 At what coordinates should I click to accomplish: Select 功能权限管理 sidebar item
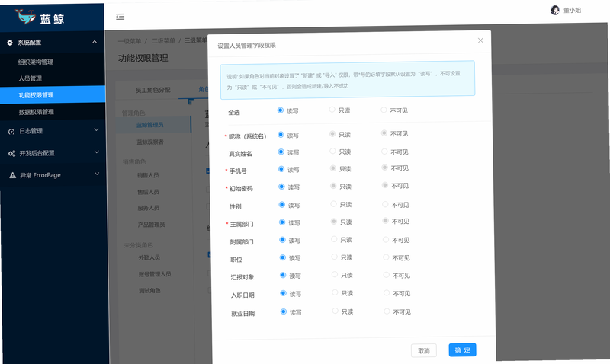coord(53,94)
